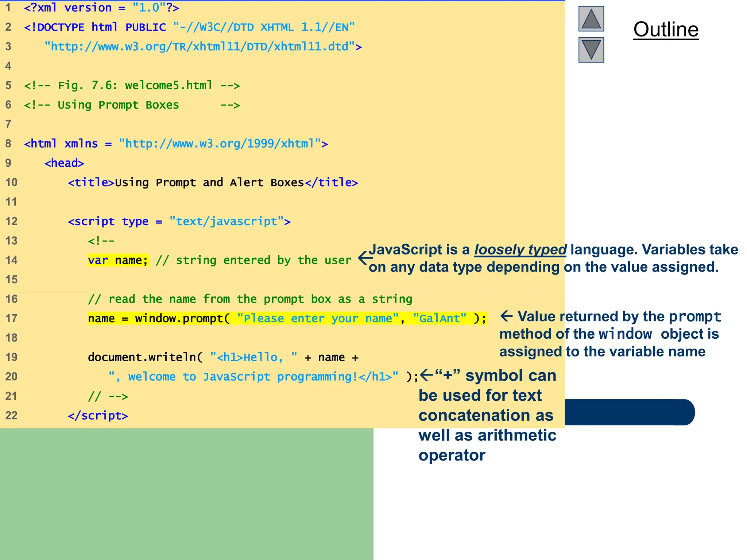This screenshot has height=560, width=747.
Task: Select the html xmlns tag on line 8
Action: point(176,144)
